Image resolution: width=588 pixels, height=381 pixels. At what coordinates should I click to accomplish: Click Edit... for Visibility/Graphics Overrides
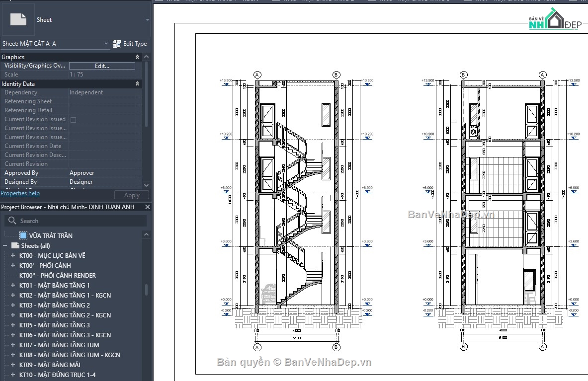pos(102,66)
